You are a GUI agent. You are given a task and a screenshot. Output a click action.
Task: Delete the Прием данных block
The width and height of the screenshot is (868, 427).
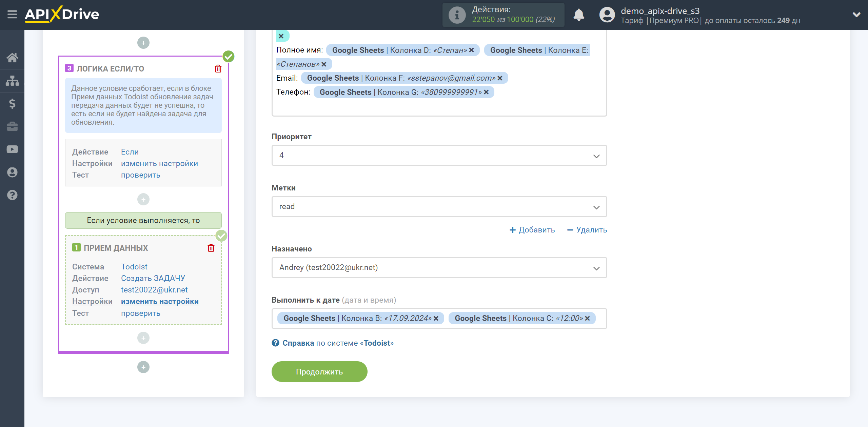pos(211,248)
